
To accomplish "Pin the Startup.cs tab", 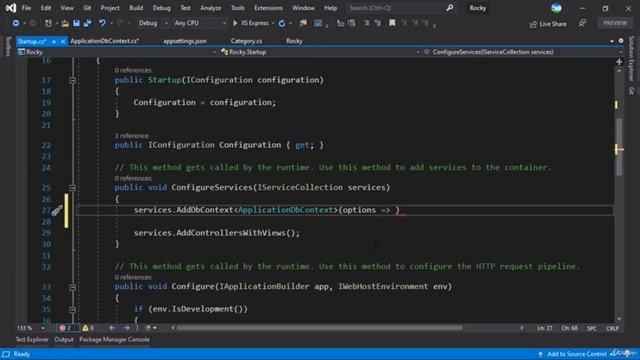I will [54, 41].
